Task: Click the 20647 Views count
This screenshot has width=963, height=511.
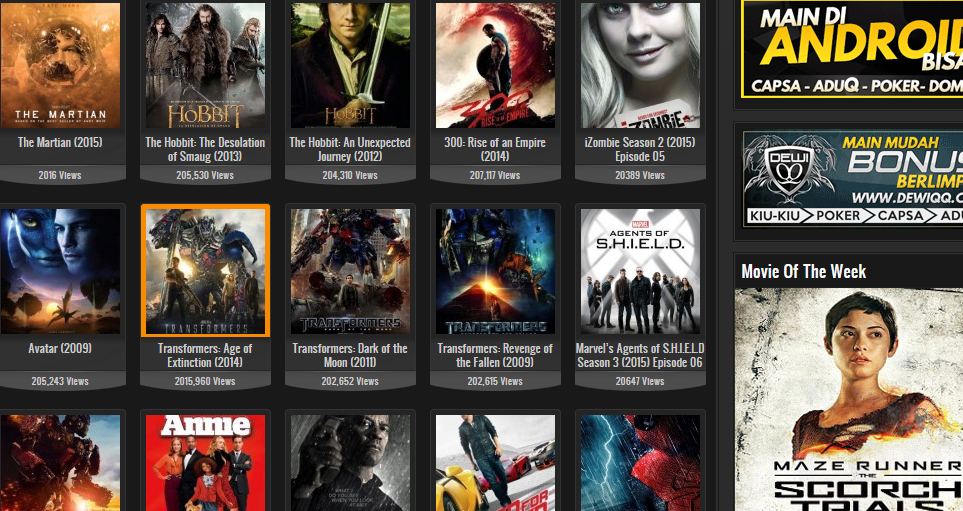Action: point(640,381)
